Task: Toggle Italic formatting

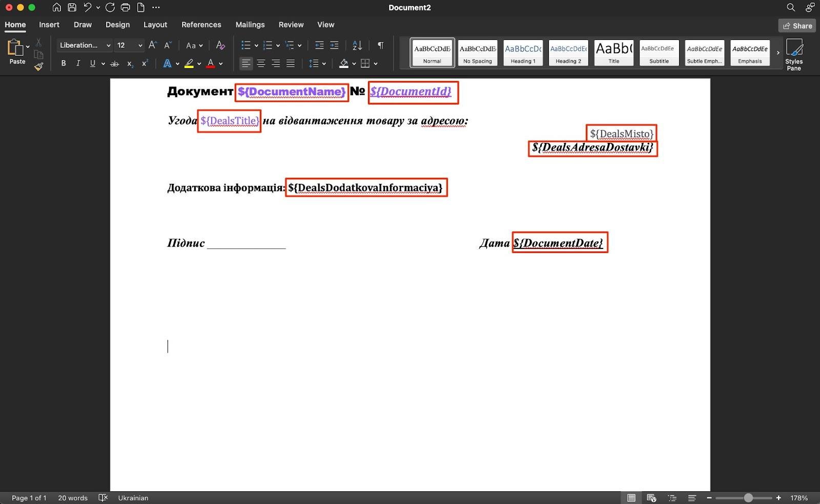Action: (78, 64)
